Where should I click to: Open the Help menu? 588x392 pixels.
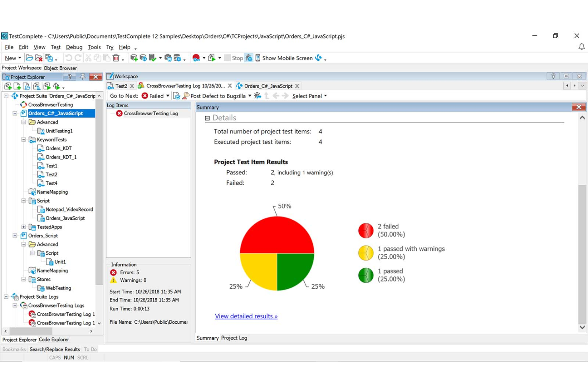(124, 47)
